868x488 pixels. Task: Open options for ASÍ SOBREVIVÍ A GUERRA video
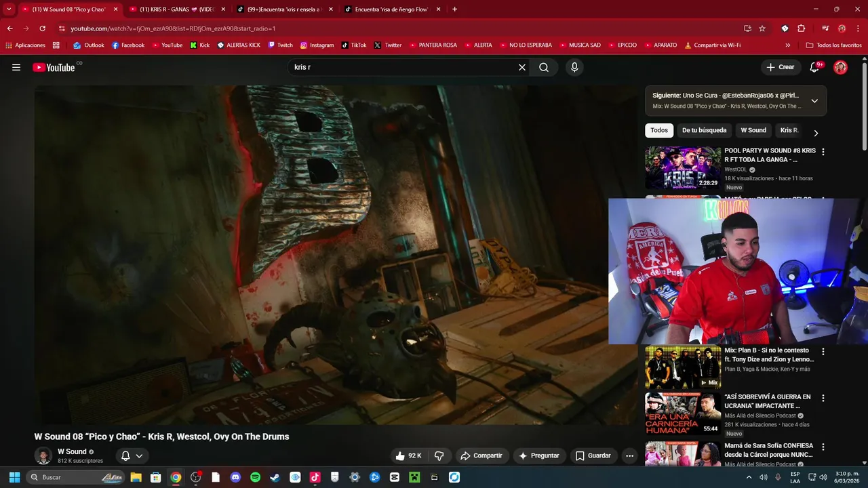[x=823, y=398]
